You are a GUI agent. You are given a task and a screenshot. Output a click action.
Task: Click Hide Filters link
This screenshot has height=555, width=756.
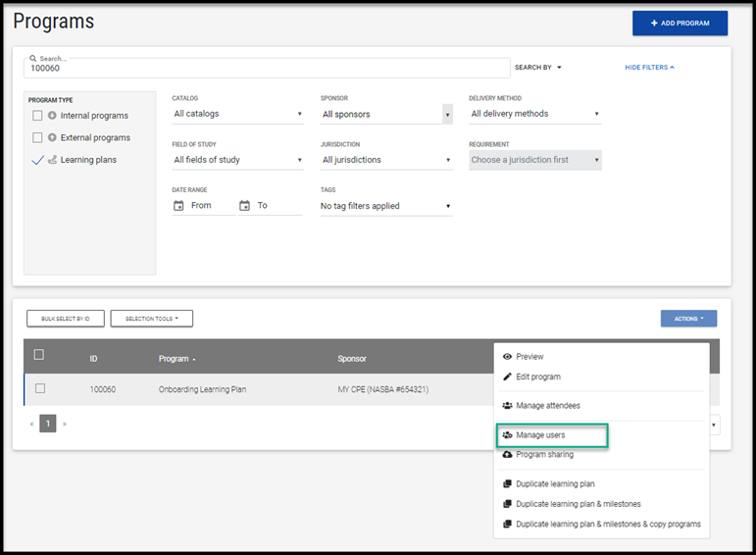pos(649,68)
